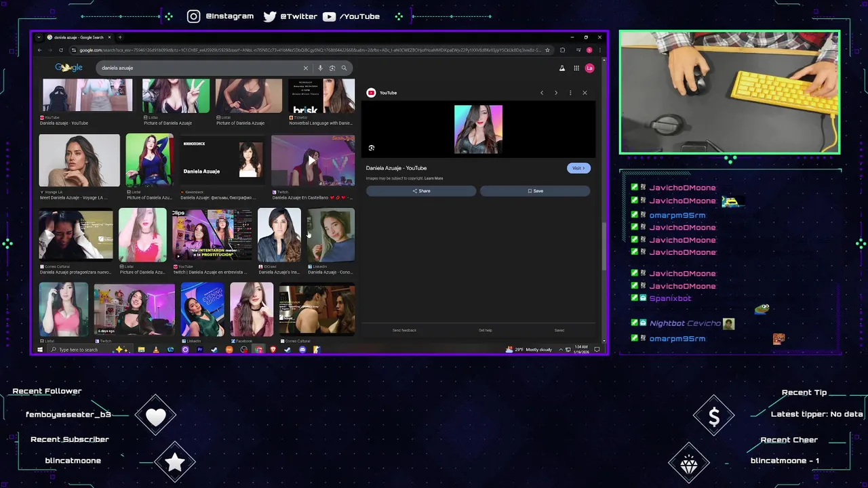Open File Explorer from the taskbar
Viewport: 868px width, 488px height.
pos(141,350)
